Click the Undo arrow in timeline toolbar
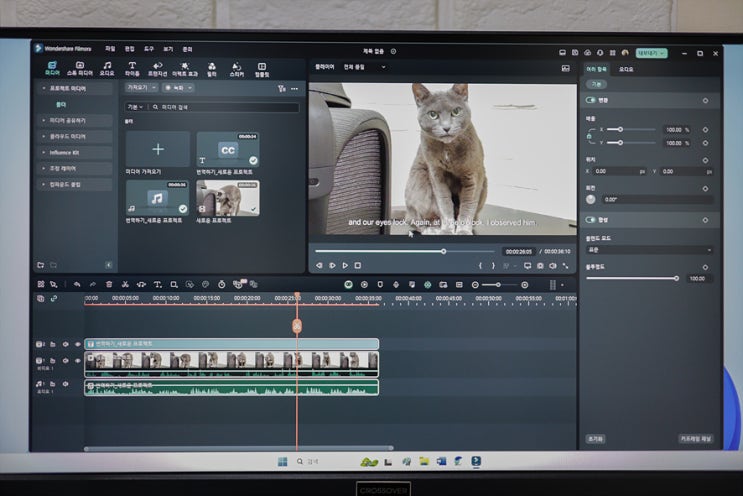 pos(76,284)
